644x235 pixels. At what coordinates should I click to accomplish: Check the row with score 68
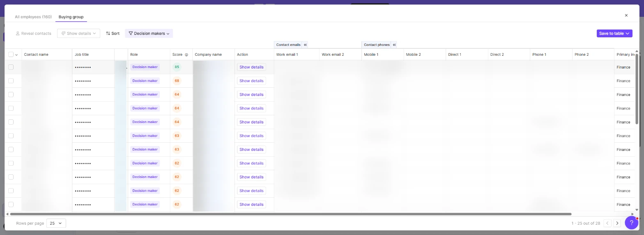[x=11, y=81]
